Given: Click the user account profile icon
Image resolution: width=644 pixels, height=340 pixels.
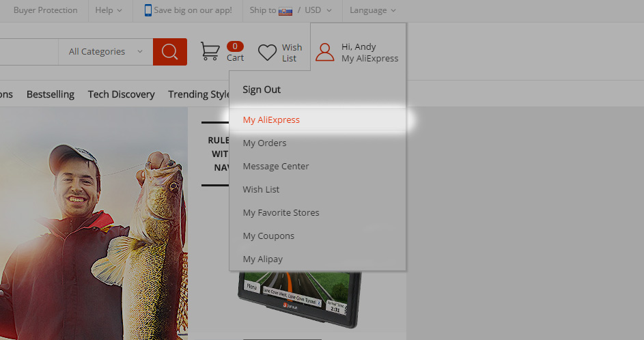Looking at the screenshot, I should click(x=324, y=53).
